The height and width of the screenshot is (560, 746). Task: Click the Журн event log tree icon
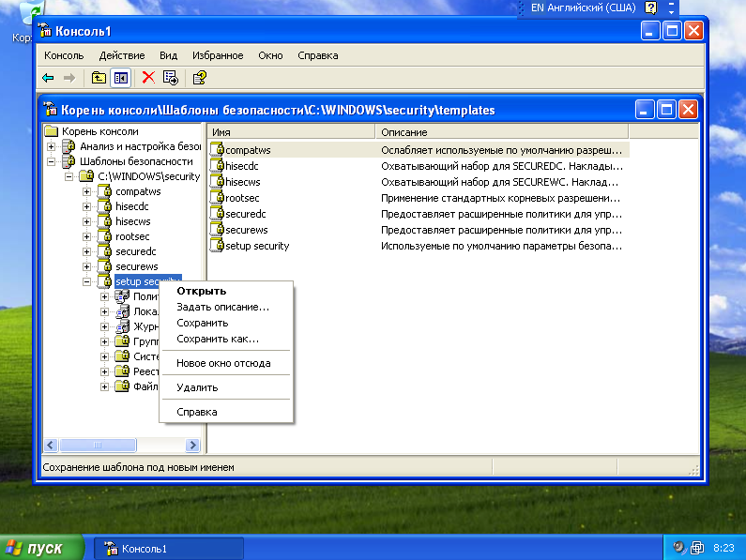(x=122, y=326)
